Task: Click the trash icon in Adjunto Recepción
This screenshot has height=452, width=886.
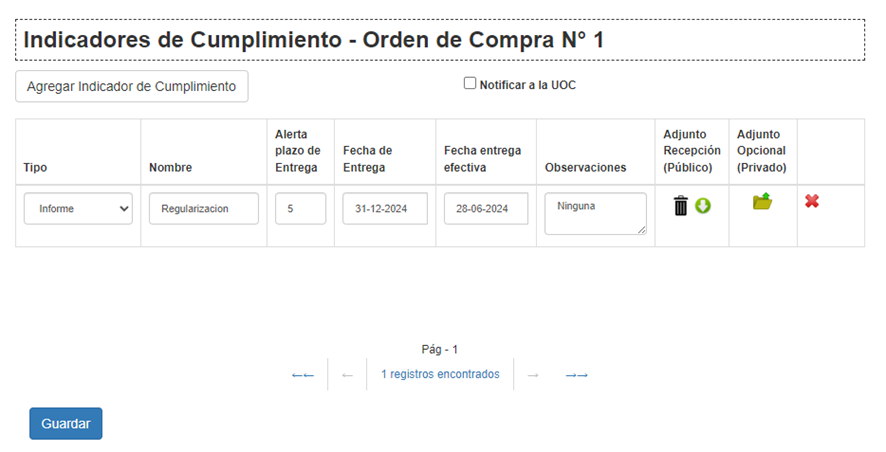Action: click(x=681, y=206)
